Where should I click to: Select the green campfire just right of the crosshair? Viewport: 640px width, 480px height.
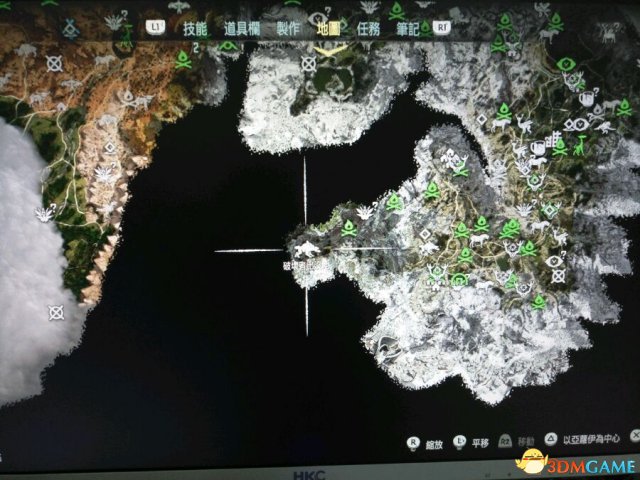point(349,228)
